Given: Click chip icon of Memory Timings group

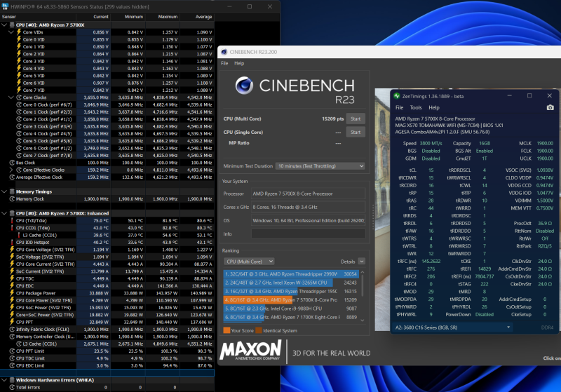Looking at the screenshot, I should tap(12, 191).
